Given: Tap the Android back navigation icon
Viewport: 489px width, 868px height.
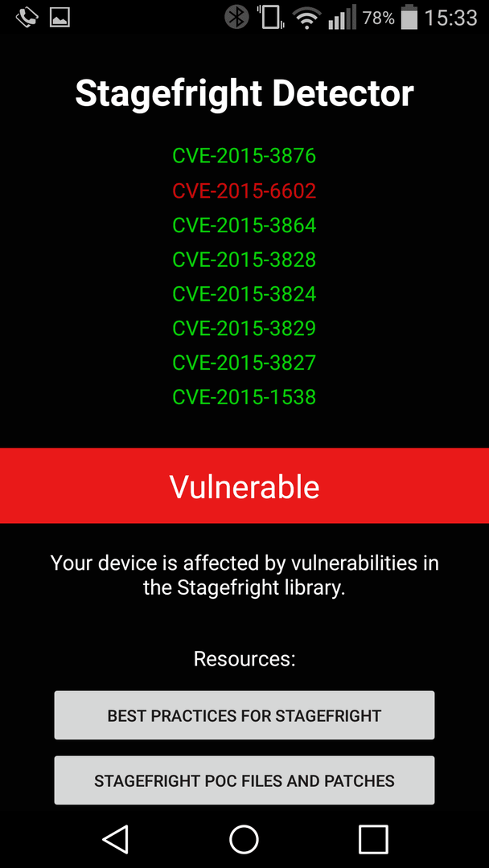Looking at the screenshot, I should [x=116, y=838].
